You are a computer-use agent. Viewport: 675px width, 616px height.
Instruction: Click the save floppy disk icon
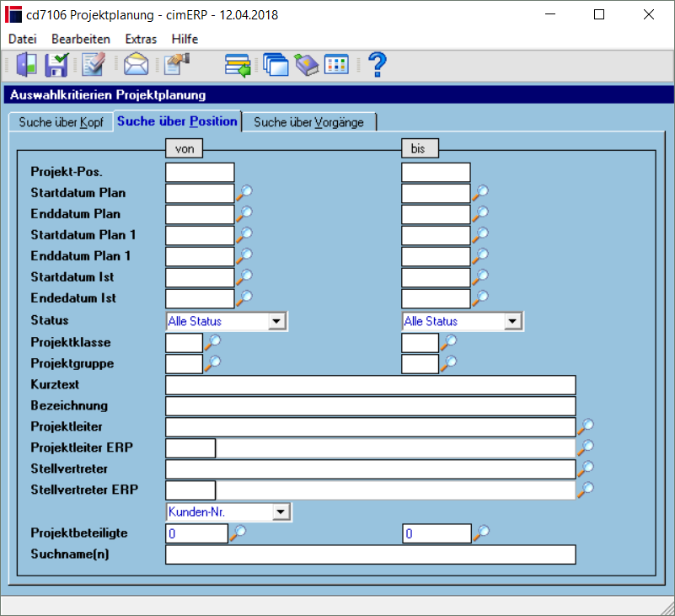coord(56,65)
